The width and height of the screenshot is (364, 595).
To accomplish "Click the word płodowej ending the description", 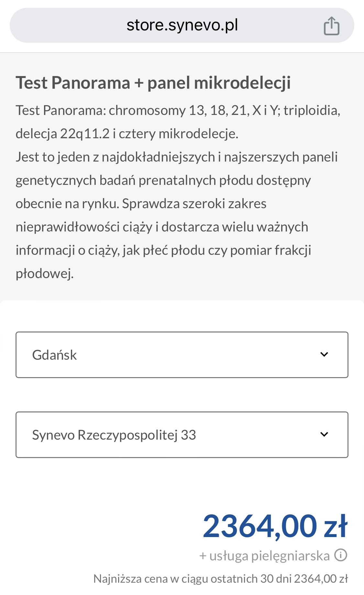I will click(45, 274).
